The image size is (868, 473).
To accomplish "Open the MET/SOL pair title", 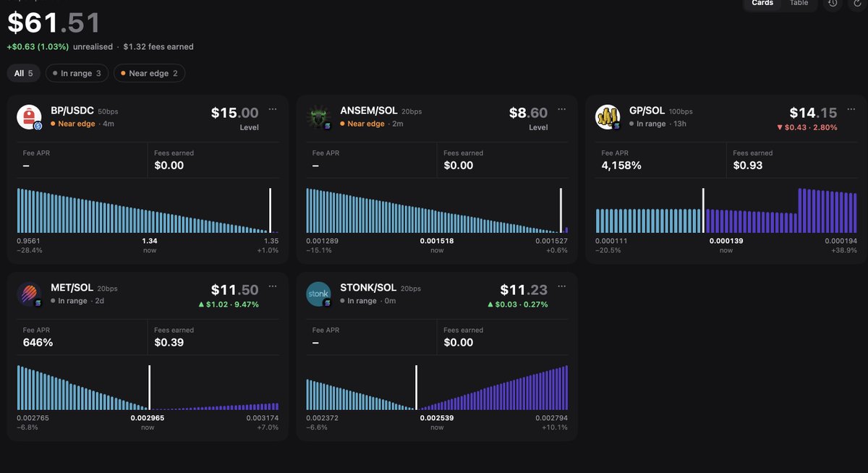I will click(x=72, y=289).
